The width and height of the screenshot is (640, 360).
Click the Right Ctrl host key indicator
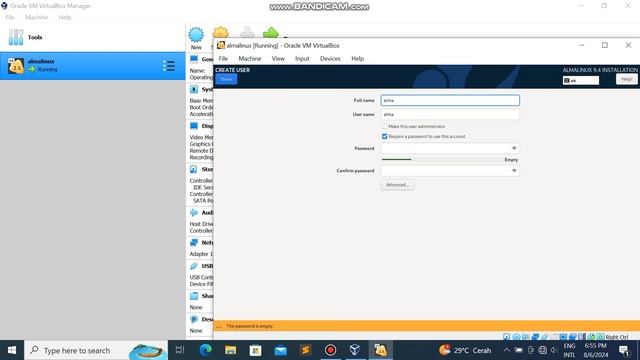pyautogui.click(x=617, y=337)
